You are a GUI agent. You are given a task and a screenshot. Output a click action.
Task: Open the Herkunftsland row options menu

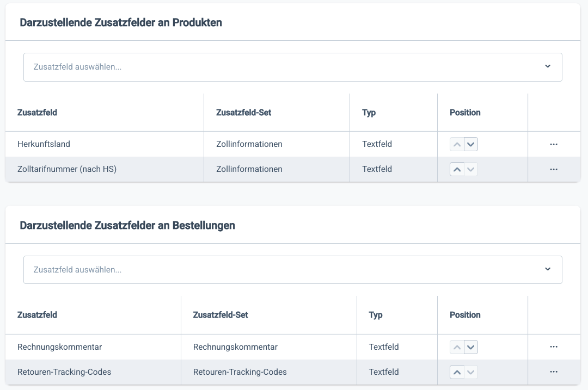[x=554, y=145]
